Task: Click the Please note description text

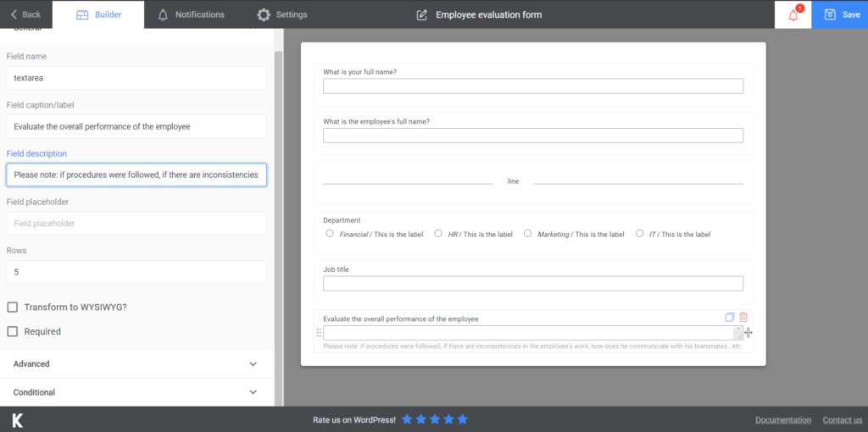Action: (x=532, y=346)
